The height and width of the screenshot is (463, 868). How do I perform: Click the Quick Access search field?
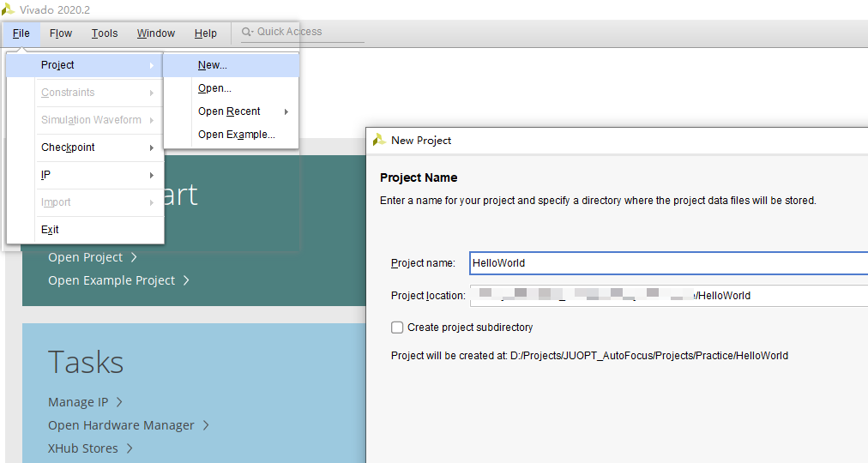[302, 32]
